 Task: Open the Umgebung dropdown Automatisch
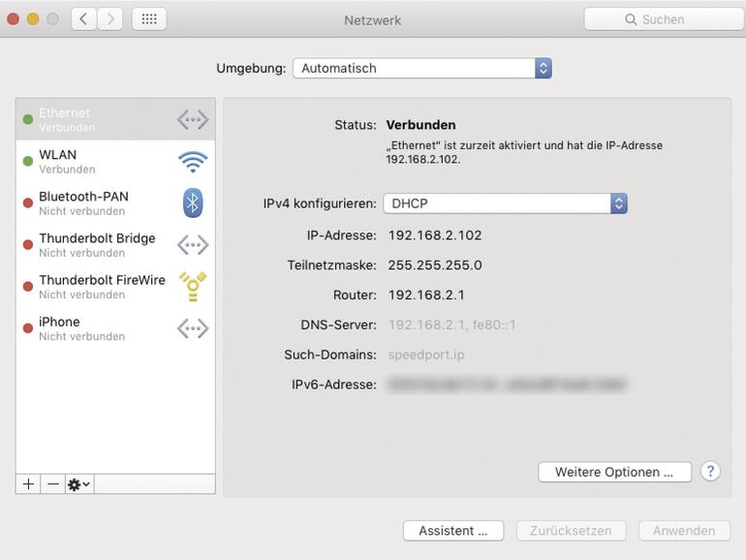tap(422, 68)
